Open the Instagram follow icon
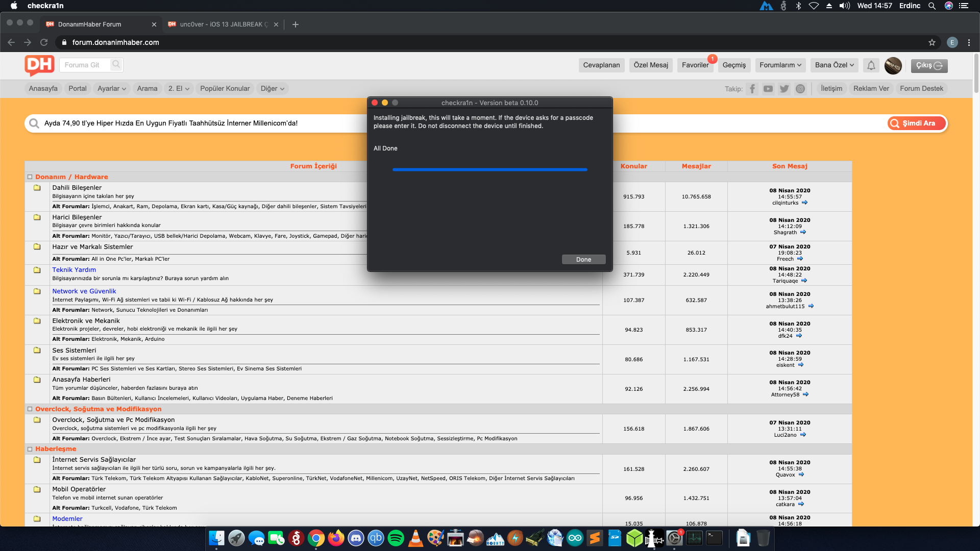The height and width of the screenshot is (551, 980). coord(800,89)
